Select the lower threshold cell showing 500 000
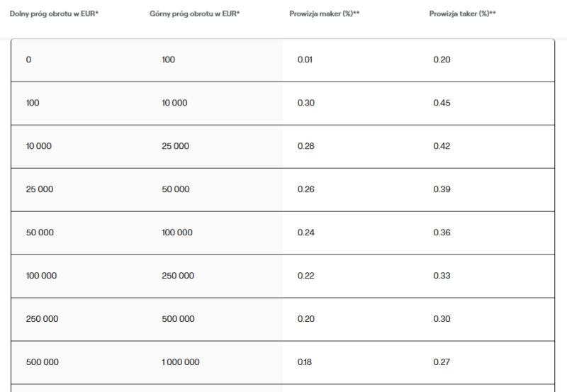Screen dimensions: 567x392 [x=42, y=362]
